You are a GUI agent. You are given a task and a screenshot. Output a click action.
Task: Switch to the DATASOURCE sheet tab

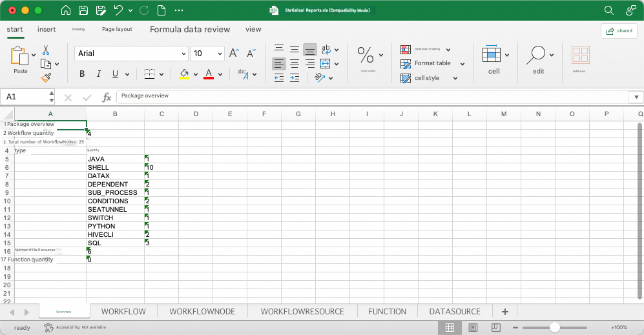[x=455, y=312]
